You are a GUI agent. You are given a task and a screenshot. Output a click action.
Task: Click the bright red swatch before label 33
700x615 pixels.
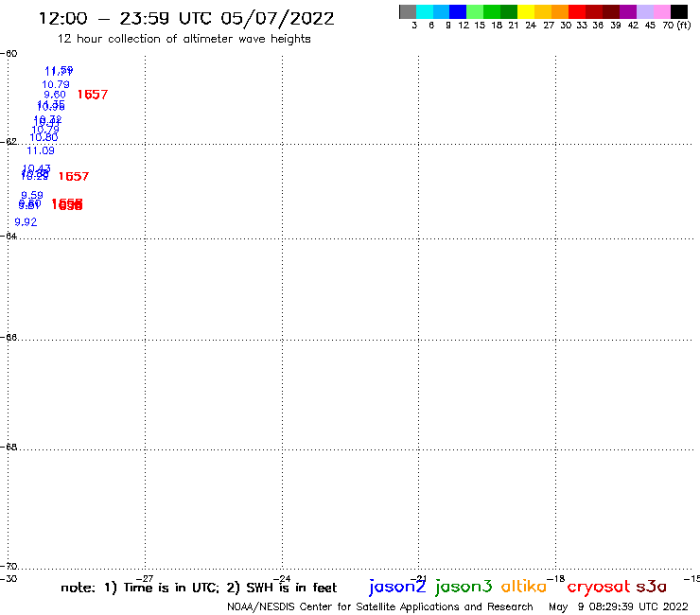pos(577,11)
